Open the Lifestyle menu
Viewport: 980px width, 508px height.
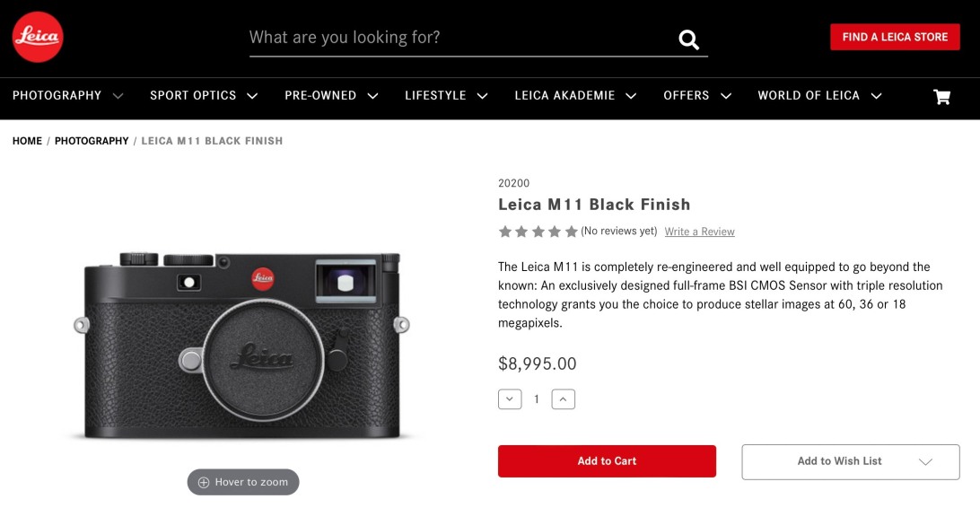446,96
